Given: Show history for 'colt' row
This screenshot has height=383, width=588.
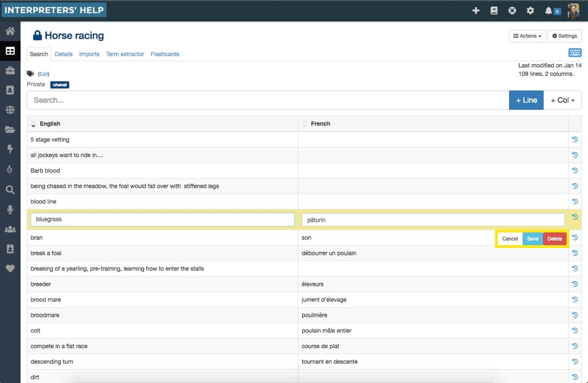Looking at the screenshot, I should (575, 330).
